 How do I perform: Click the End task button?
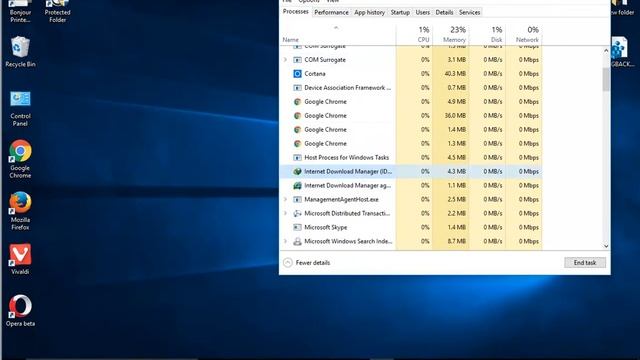point(585,262)
